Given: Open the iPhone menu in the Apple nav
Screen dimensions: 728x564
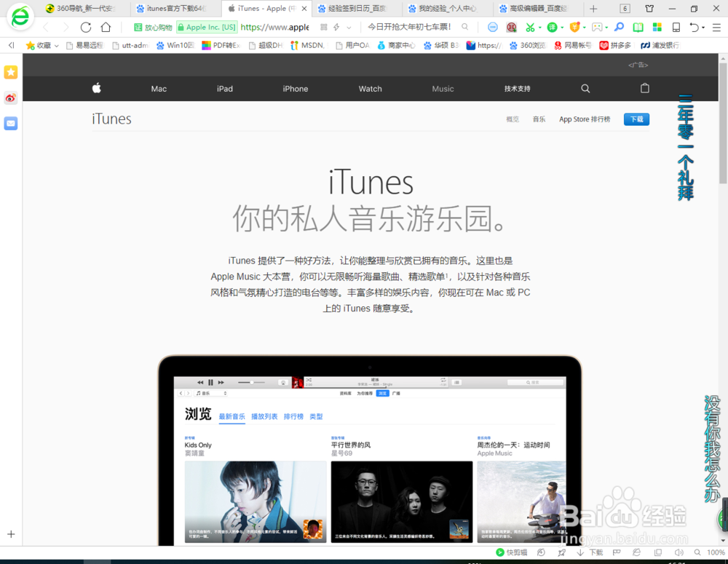Looking at the screenshot, I should [296, 89].
